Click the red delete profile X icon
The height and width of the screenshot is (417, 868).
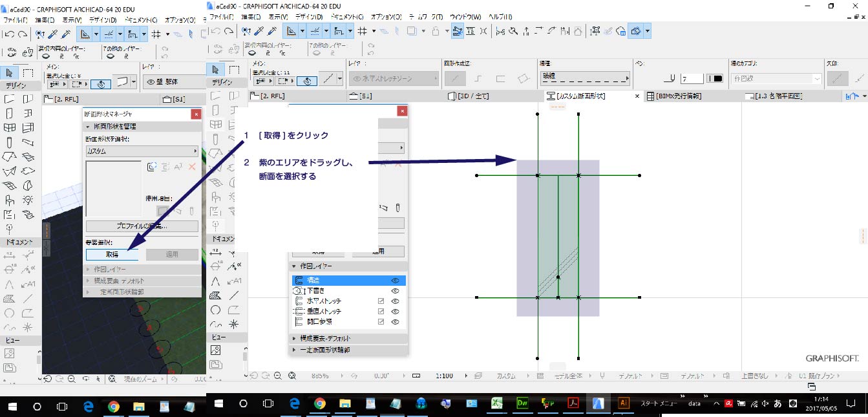[192, 167]
